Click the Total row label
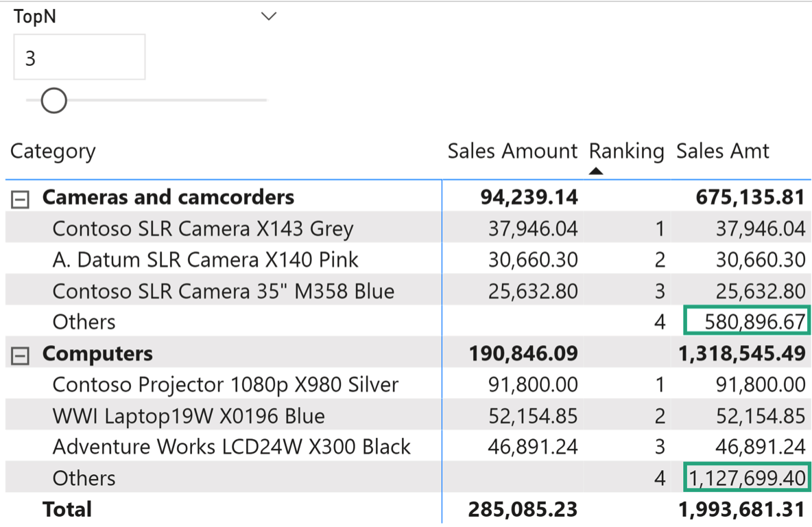This screenshot has height=527, width=812. (x=67, y=509)
